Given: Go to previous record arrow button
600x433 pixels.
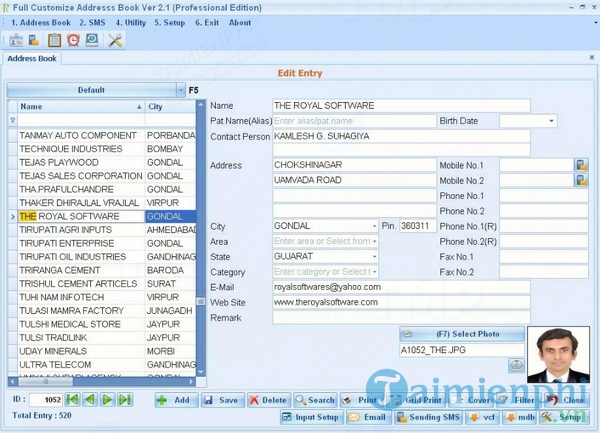Looking at the screenshot, I should tap(90, 400).
